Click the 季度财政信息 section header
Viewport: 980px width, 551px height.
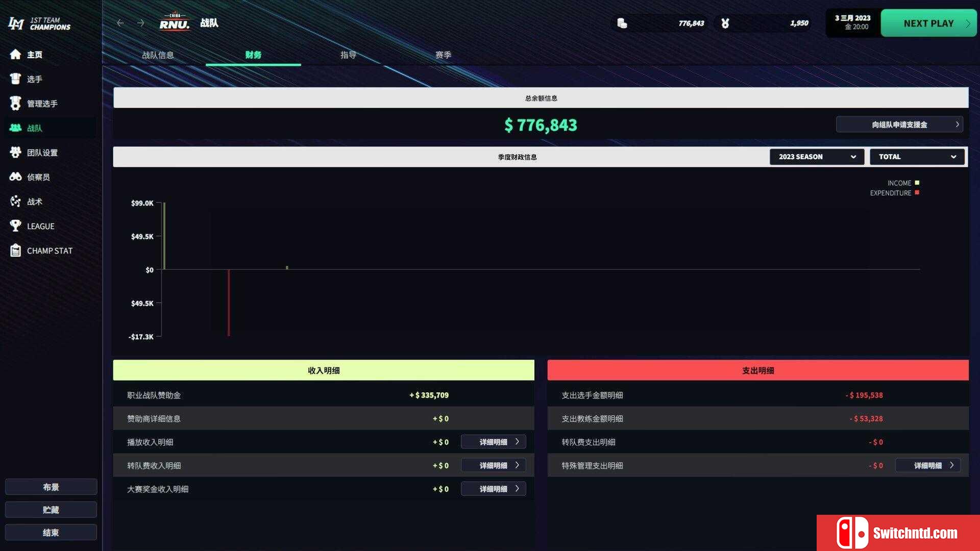tap(517, 157)
